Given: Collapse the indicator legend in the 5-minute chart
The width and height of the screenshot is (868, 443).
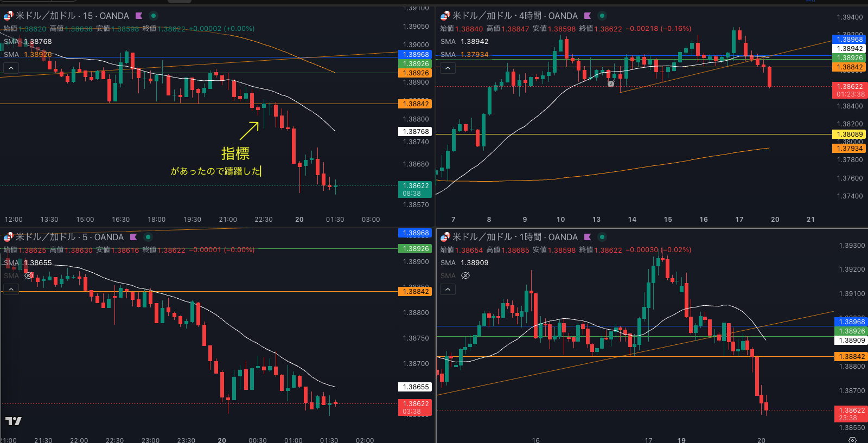Looking at the screenshot, I should [x=11, y=289].
